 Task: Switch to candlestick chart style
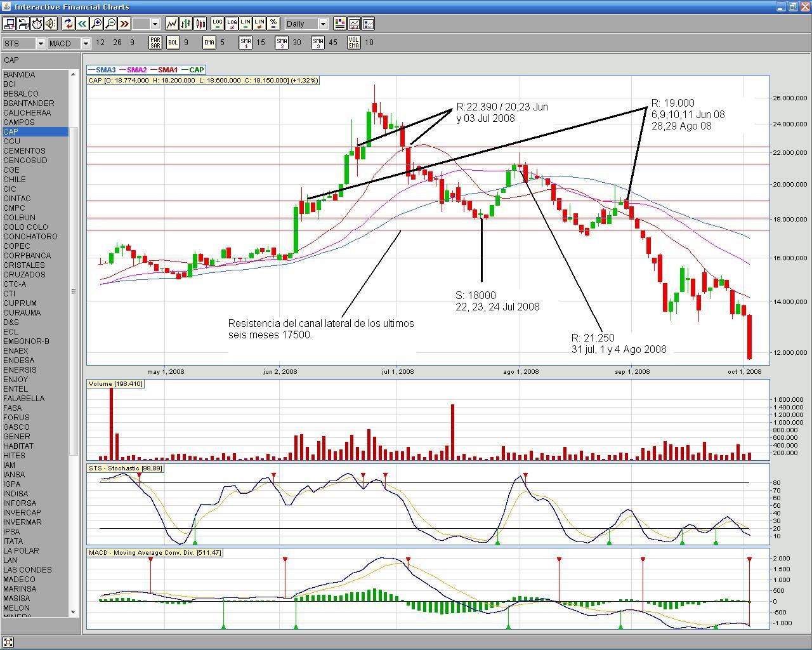pyautogui.click(x=200, y=23)
